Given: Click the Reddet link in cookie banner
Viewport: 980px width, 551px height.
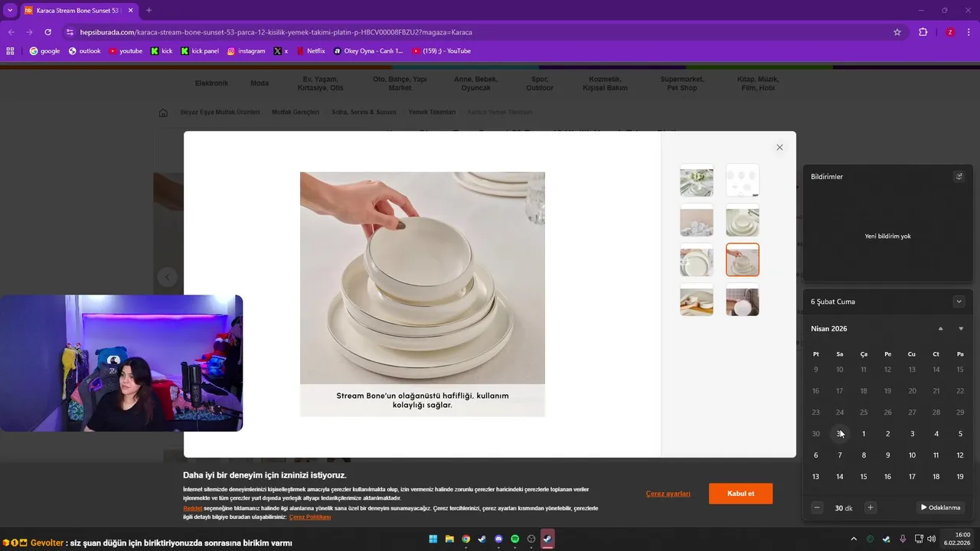Looking at the screenshot, I should [193, 508].
